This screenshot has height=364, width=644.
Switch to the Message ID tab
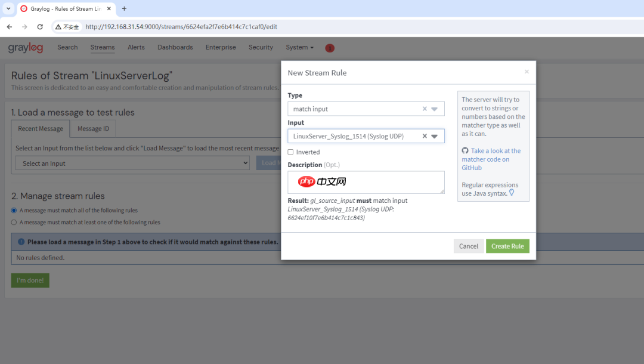(x=93, y=128)
